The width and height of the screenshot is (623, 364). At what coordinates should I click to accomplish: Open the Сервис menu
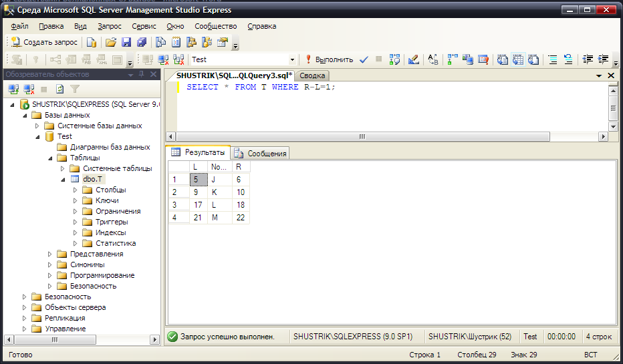click(x=144, y=26)
